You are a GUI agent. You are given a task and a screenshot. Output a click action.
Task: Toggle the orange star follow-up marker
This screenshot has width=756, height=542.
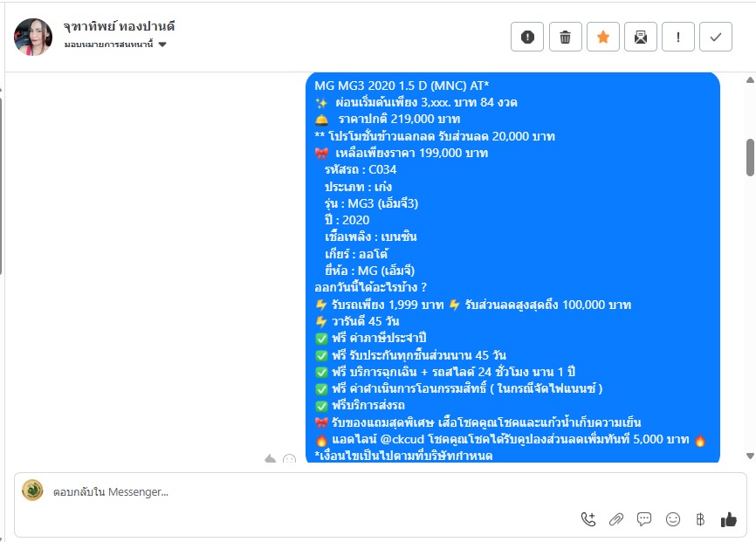click(x=602, y=37)
